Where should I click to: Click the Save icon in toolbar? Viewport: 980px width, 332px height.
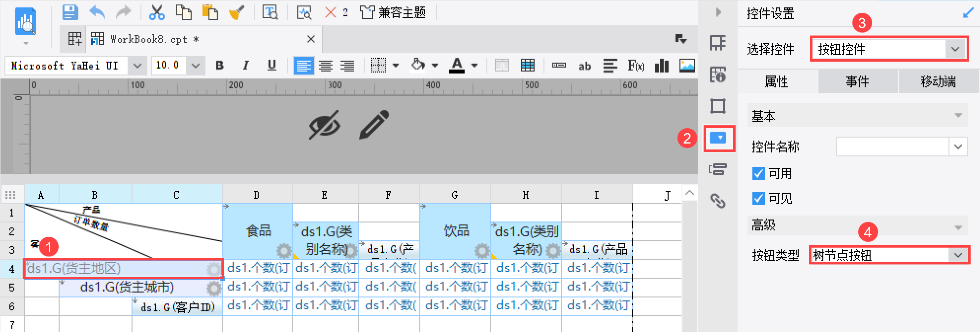tap(70, 12)
